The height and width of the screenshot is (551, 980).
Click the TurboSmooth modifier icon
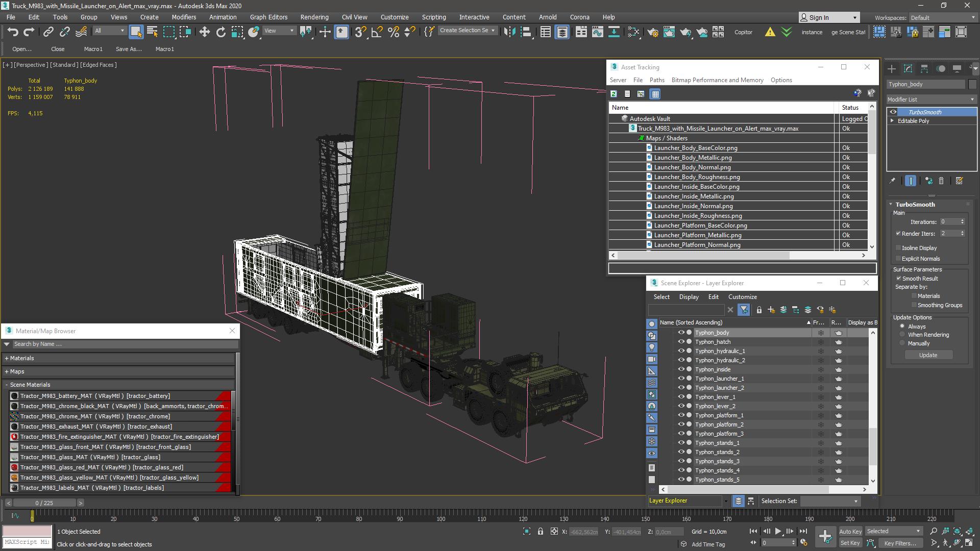coord(893,112)
